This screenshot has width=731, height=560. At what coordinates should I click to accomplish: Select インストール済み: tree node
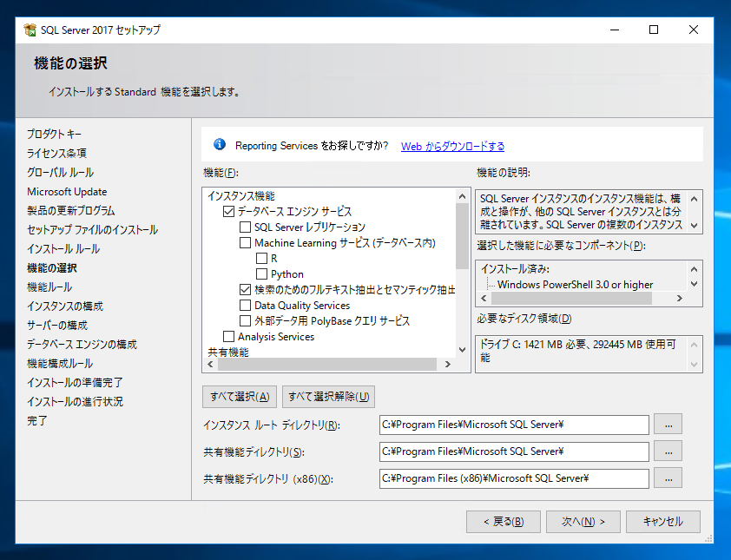(x=515, y=269)
